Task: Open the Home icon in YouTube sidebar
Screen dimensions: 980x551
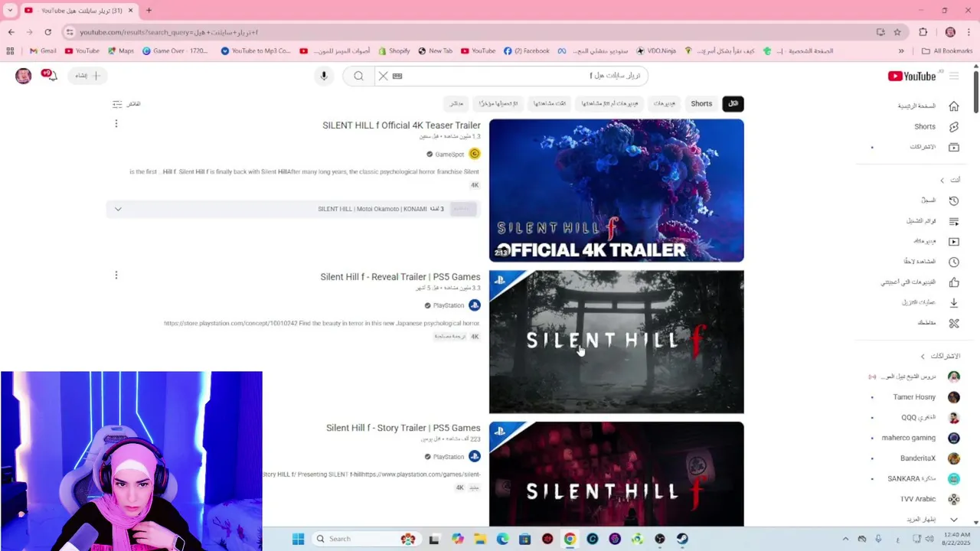Action: pos(953,106)
